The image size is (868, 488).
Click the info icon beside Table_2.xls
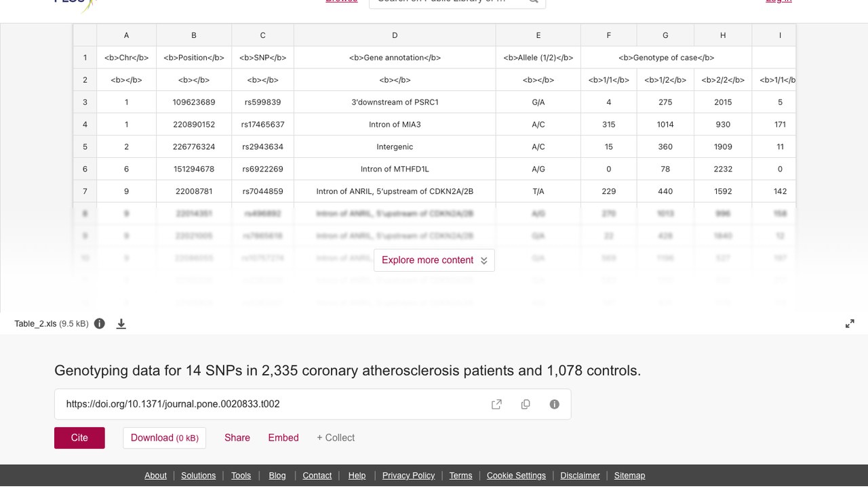pos(100,323)
